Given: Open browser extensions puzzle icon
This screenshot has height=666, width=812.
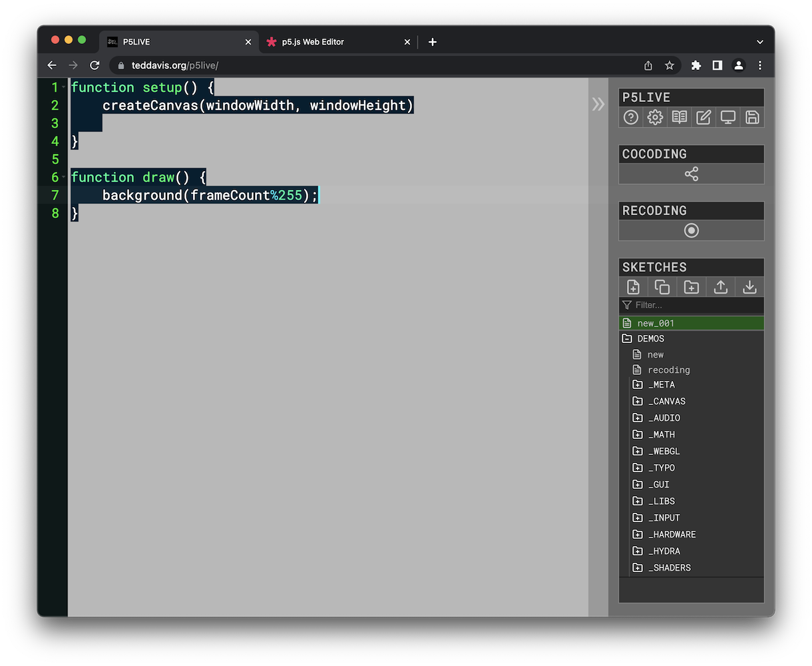Looking at the screenshot, I should click(x=696, y=65).
